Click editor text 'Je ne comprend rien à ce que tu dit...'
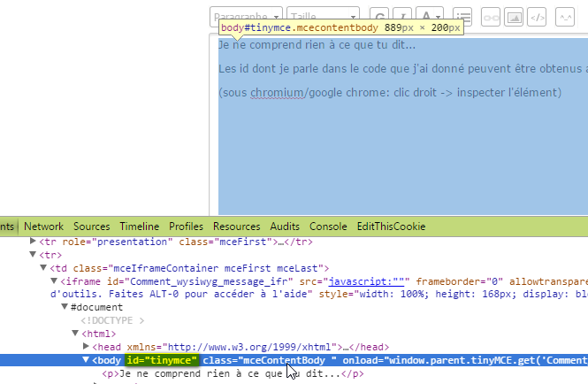Viewport: 588px width, 384px height. pos(317,45)
